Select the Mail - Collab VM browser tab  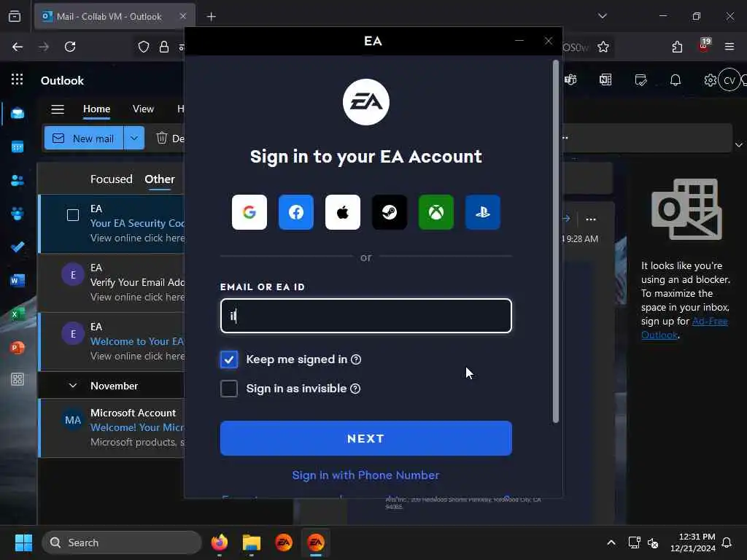pos(115,17)
